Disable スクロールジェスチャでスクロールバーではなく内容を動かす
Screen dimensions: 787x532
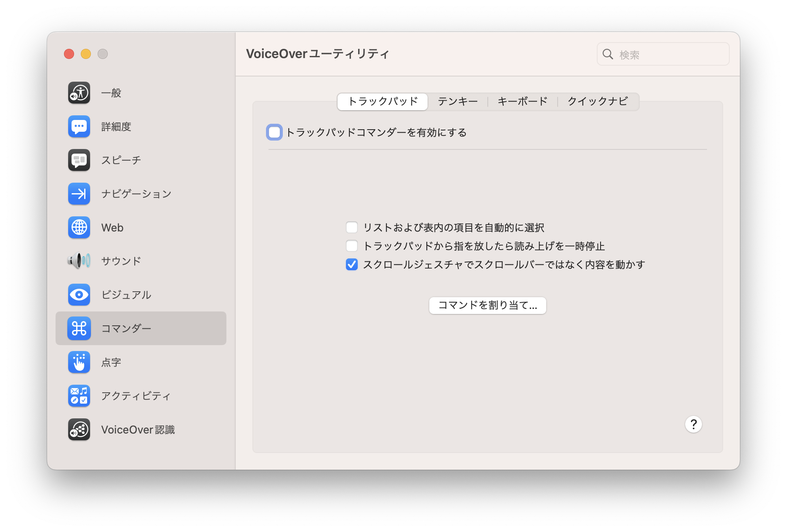(351, 264)
